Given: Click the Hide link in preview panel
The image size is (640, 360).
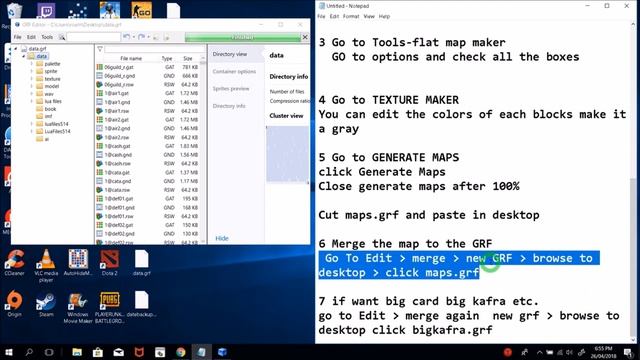Looking at the screenshot, I should 222,238.
